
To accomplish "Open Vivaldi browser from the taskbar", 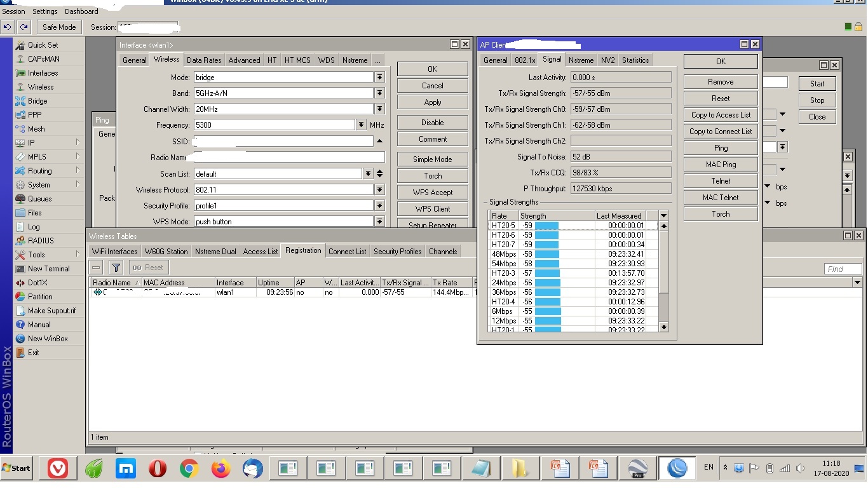I will 58,469.
